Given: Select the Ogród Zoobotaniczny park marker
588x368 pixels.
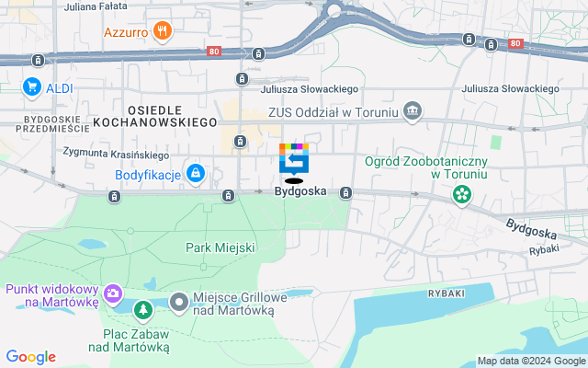Looking at the screenshot, I should pos(461,195).
